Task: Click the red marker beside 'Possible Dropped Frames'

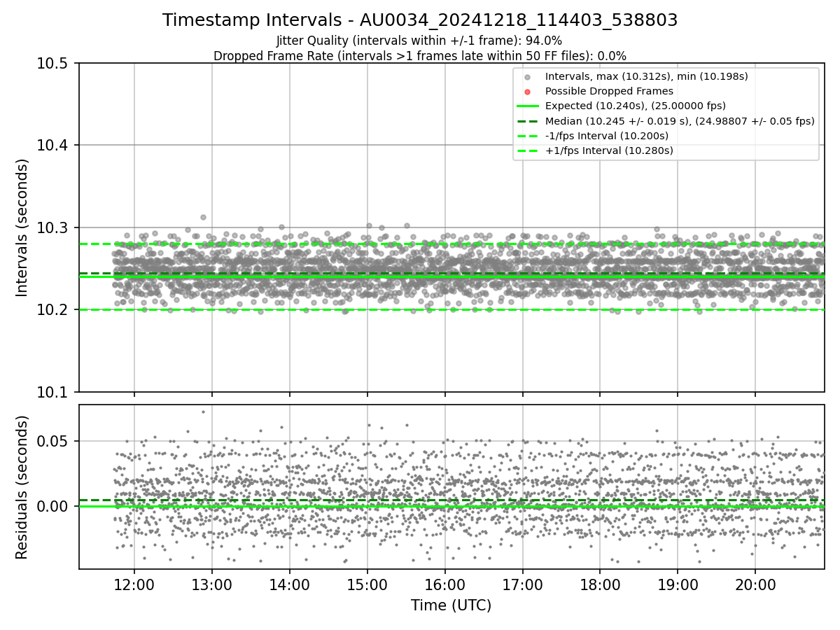Action: pyautogui.click(x=528, y=92)
